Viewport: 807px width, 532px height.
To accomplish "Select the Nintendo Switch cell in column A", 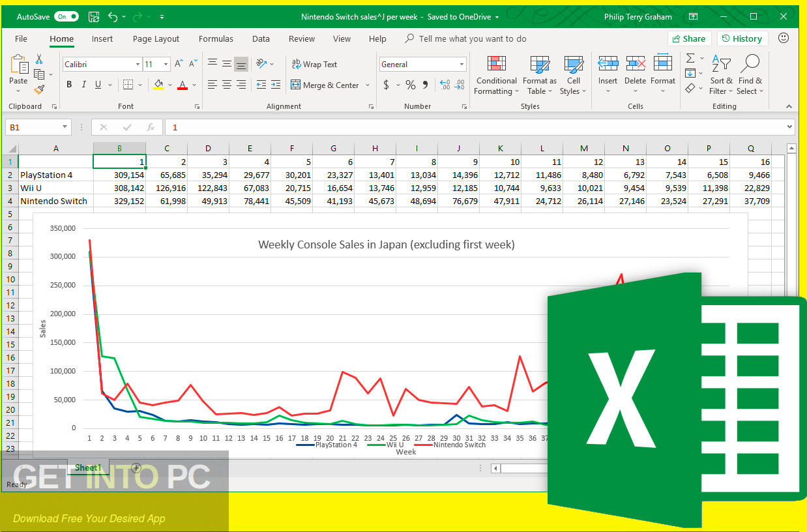I will [x=56, y=201].
